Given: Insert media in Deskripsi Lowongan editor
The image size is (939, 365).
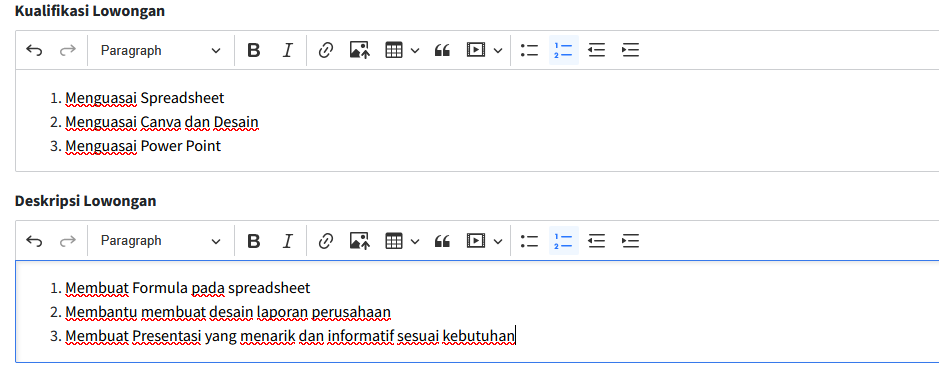Looking at the screenshot, I should point(475,240).
